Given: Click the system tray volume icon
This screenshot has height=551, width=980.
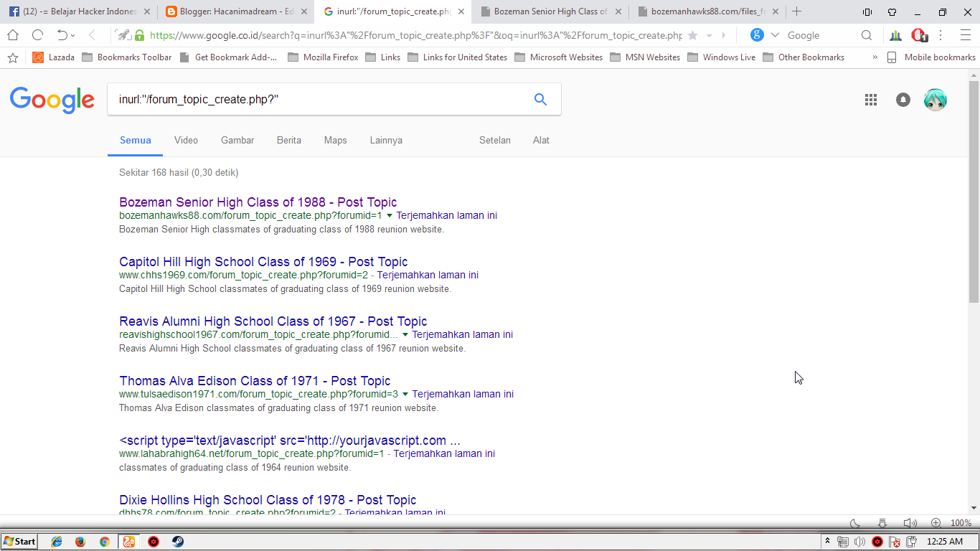Looking at the screenshot, I should 859,542.
